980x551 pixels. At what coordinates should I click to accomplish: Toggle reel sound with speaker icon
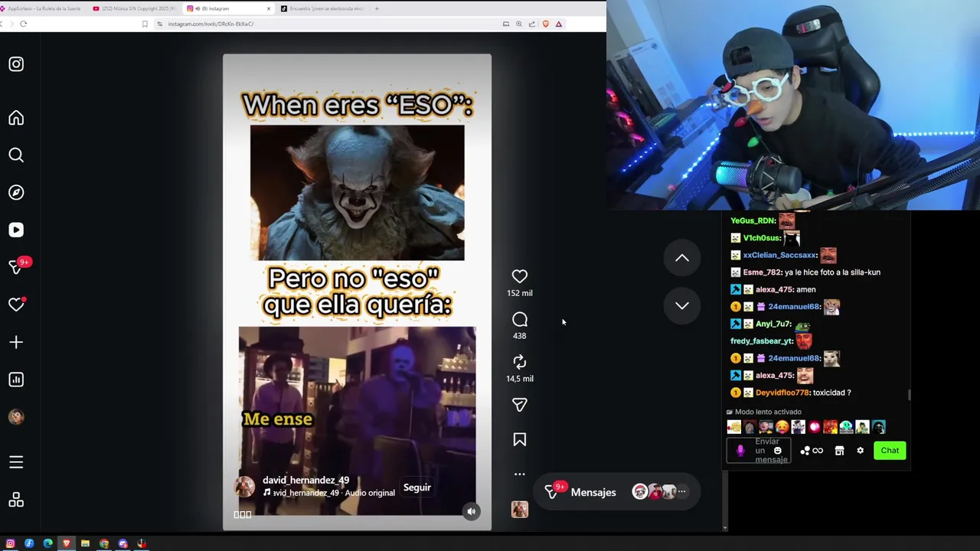coord(472,511)
